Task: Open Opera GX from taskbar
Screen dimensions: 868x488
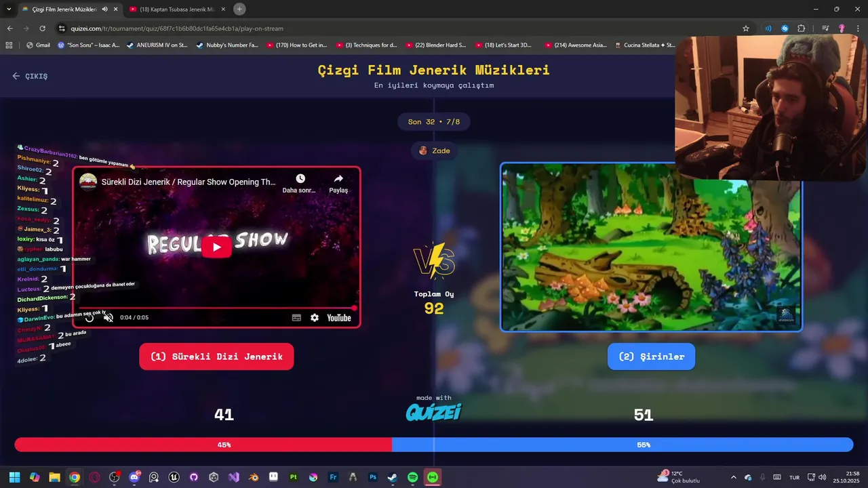Action: [x=94, y=477]
